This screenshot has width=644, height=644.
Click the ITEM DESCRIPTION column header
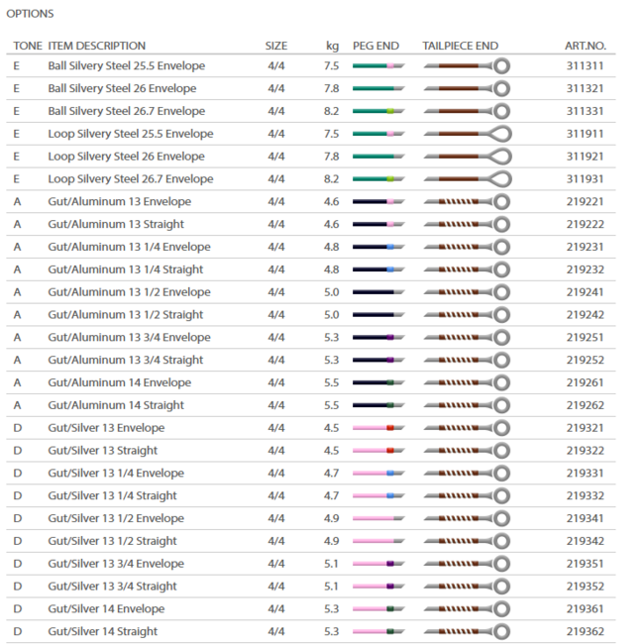coord(96,46)
